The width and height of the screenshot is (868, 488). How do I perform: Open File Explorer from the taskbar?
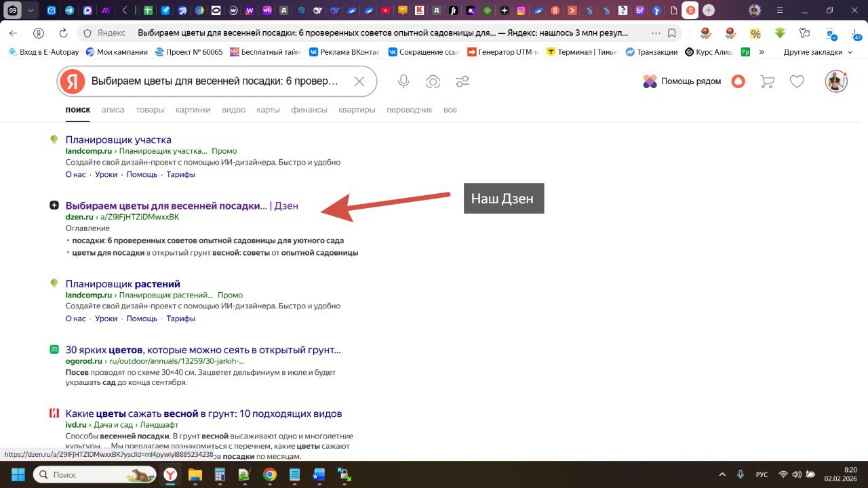[x=195, y=474]
